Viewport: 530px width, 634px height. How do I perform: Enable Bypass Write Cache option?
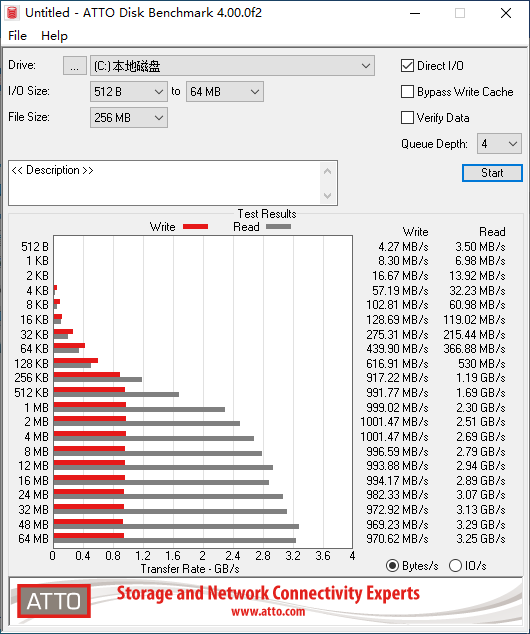click(407, 92)
